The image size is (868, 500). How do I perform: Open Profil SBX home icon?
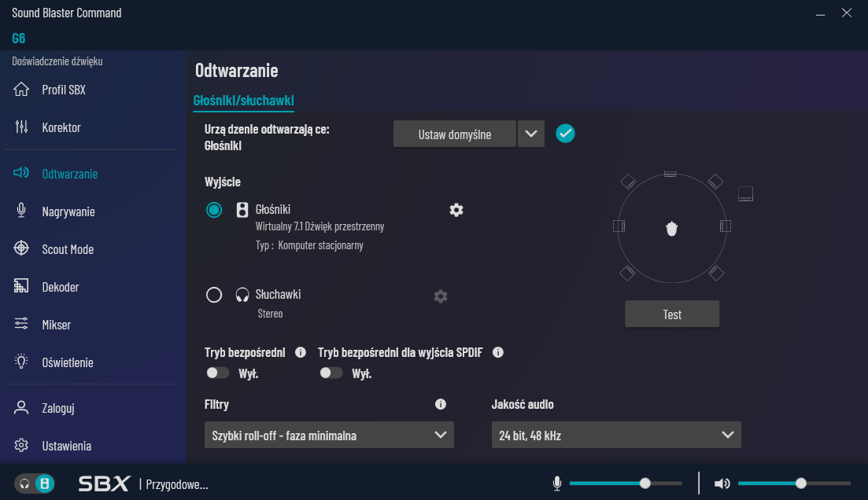pos(21,89)
